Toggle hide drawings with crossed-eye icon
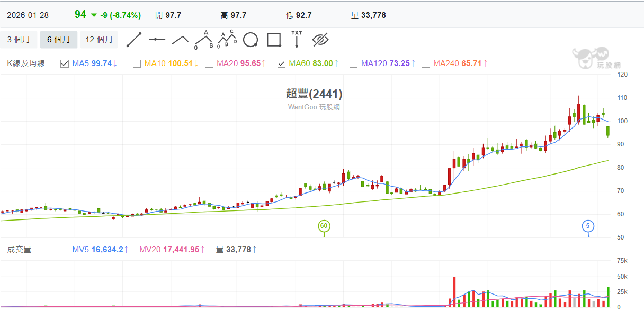 click(x=320, y=40)
